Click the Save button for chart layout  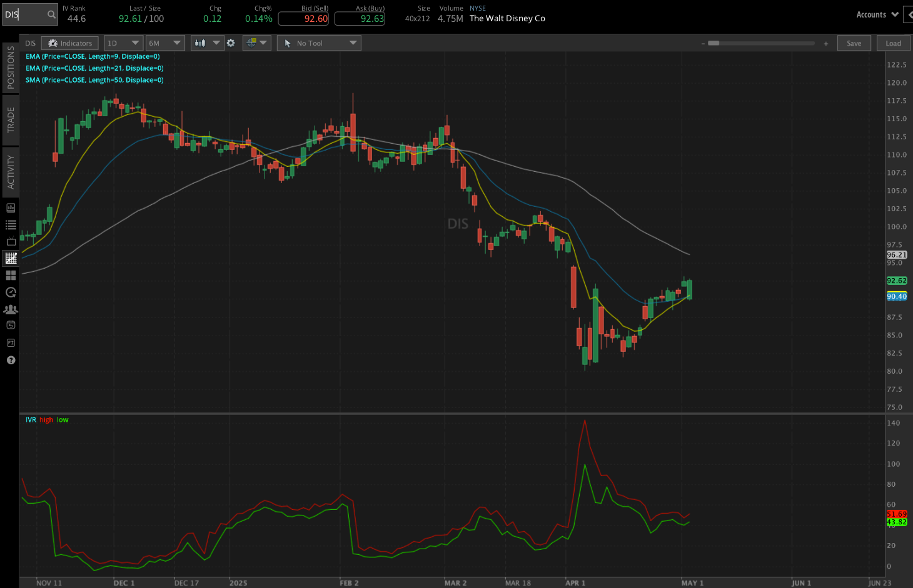854,42
